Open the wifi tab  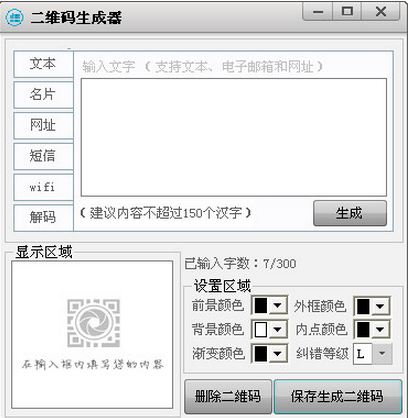point(43,187)
